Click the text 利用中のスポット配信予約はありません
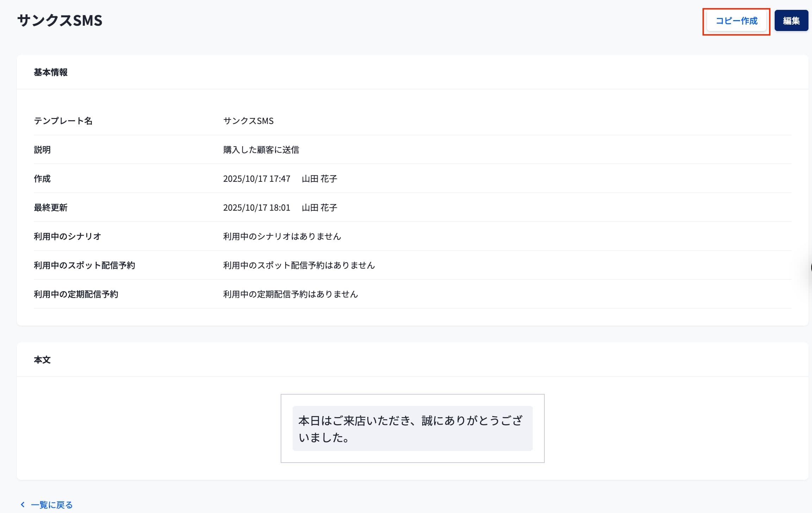The image size is (812, 513). point(299,265)
